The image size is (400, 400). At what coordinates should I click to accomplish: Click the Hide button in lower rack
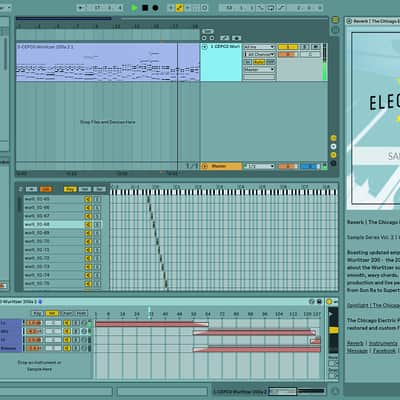[x=81, y=314]
